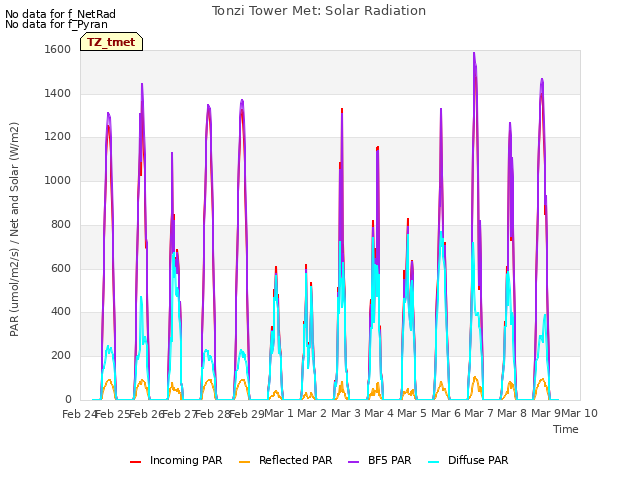Click the Feb 28 x-axis tick label
Screen dimensions: 640x480
[x=213, y=414]
